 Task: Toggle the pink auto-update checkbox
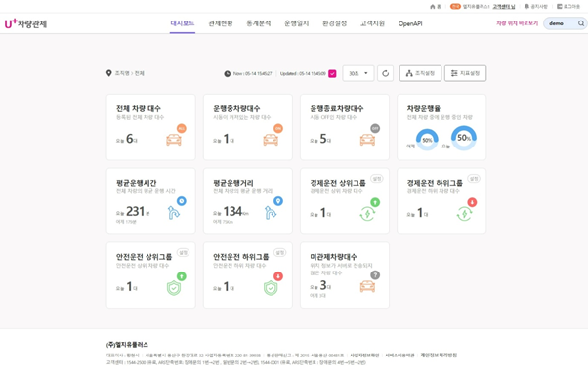pos(332,73)
